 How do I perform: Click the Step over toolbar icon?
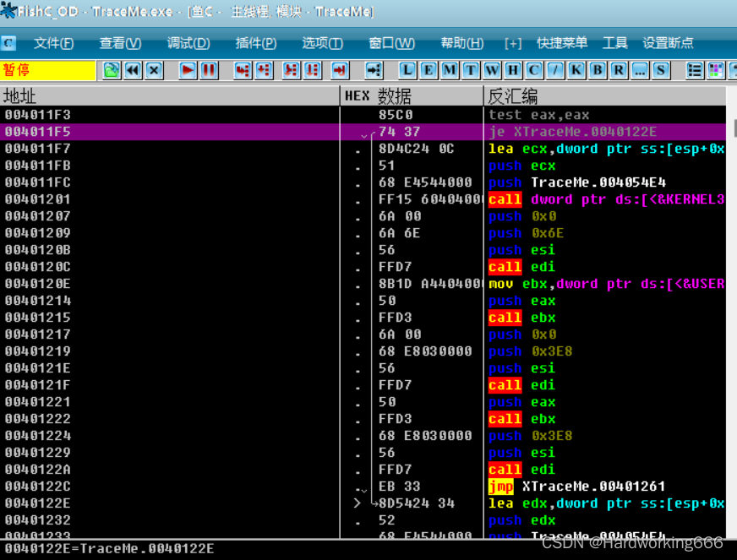click(264, 70)
